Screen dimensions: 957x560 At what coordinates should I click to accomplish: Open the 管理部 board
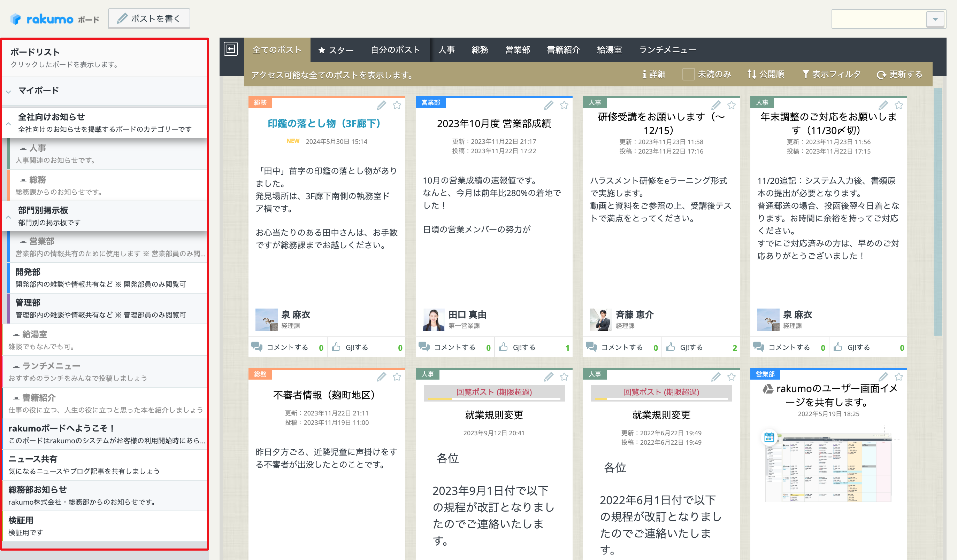click(x=107, y=309)
